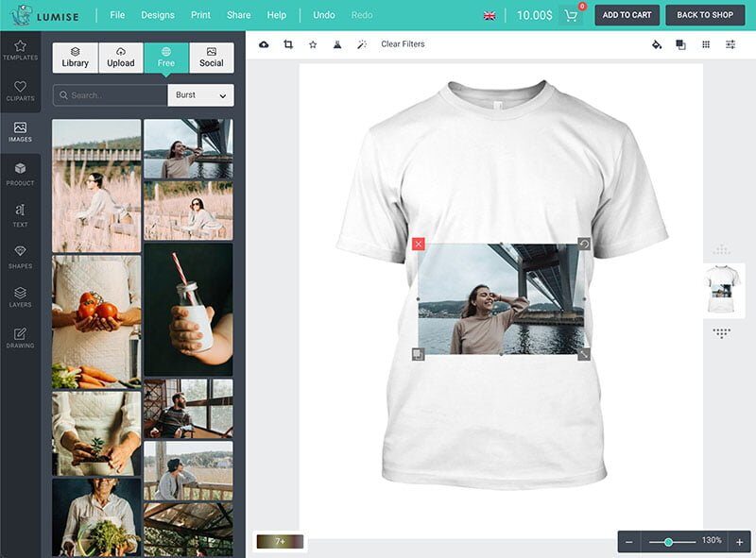
Task: Open the Cliparts sidebar panel
Action: click(x=20, y=91)
